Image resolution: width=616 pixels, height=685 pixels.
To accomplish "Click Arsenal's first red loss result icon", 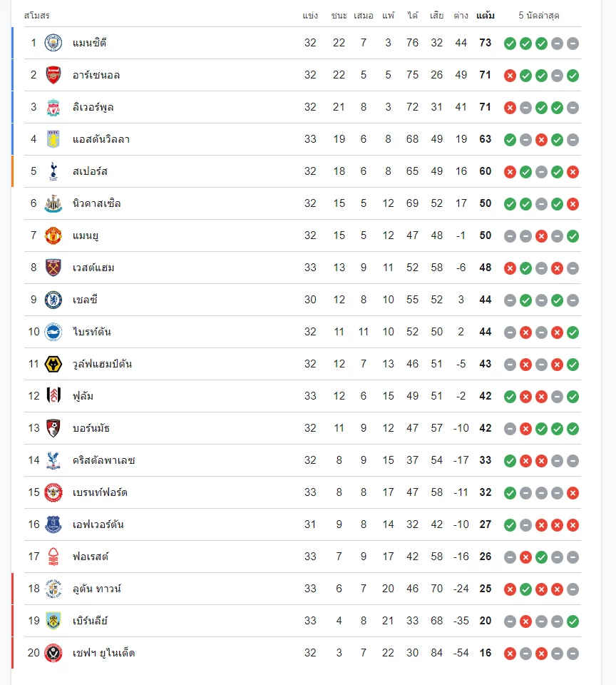I will [x=510, y=76].
